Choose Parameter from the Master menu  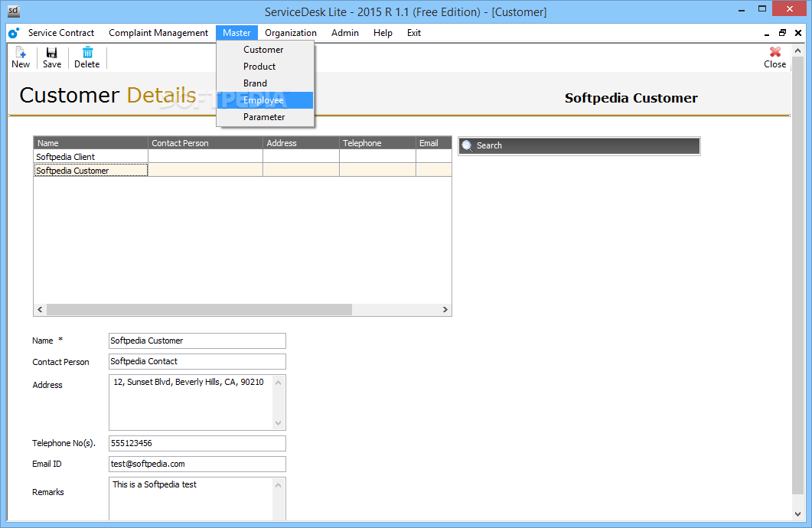[265, 117]
